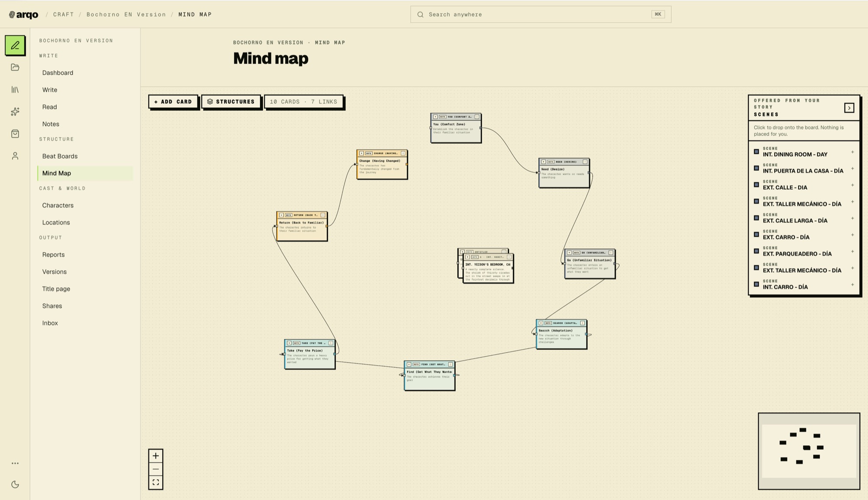Click the magnifier icon in the search bar
The image size is (868, 500).
[x=420, y=14]
